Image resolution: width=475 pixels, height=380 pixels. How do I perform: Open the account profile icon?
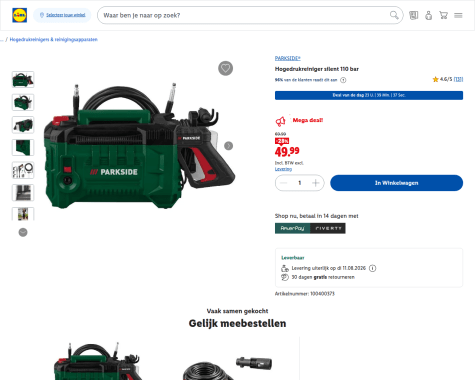tap(429, 15)
